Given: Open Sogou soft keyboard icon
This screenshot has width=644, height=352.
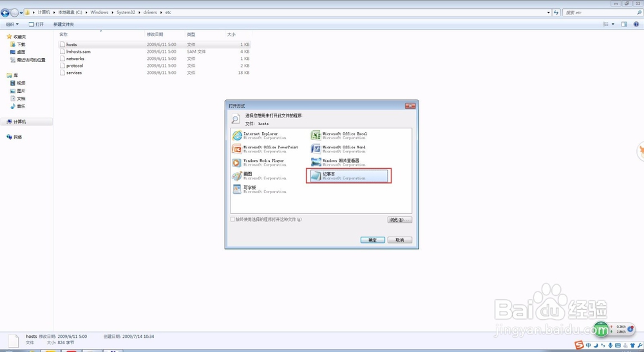Looking at the screenshot, I should (x=618, y=346).
